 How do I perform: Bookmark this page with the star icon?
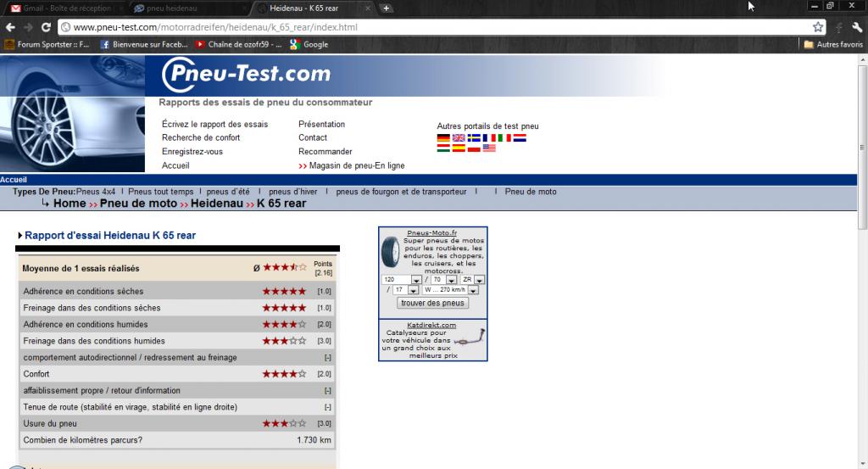(818, 27)
